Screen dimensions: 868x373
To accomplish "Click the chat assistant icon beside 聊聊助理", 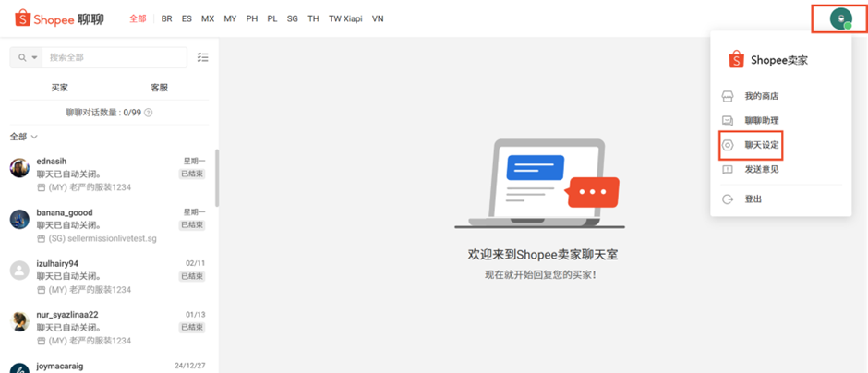I will coord(728,121).
